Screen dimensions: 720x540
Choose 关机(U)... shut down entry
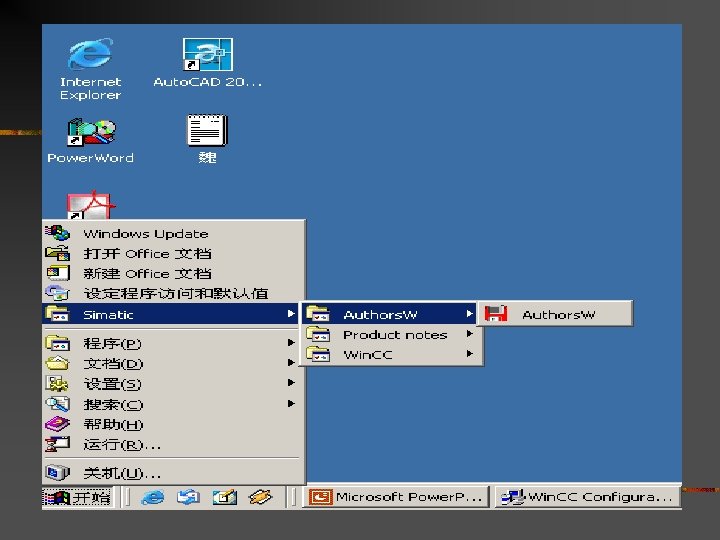click(173, 473)
